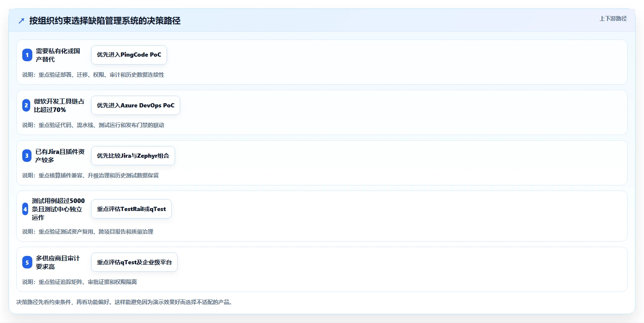Click the 重点评估qTest及企业级平台 button
Screen dimensions: 644x323
click(134, 262)
